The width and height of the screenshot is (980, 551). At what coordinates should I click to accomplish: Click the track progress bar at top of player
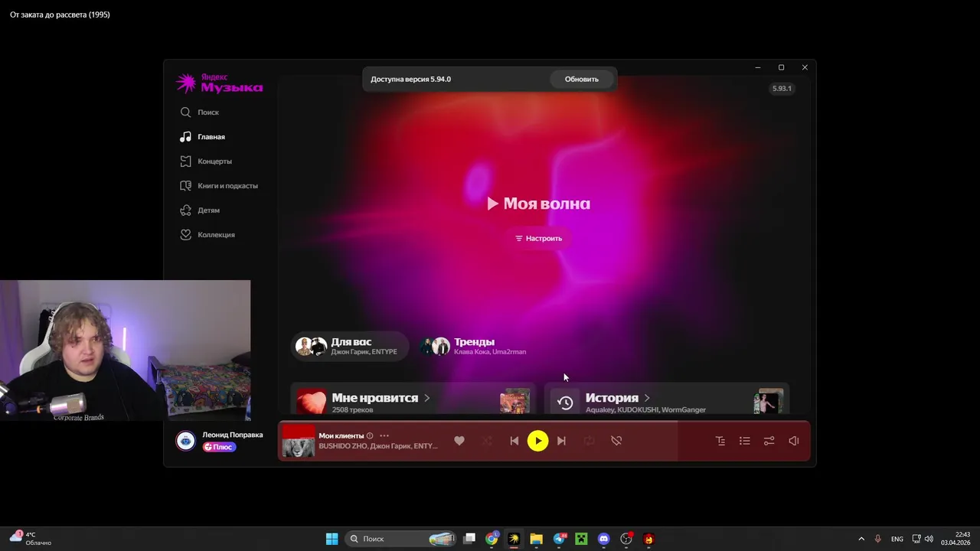click(x=544, y=422)
